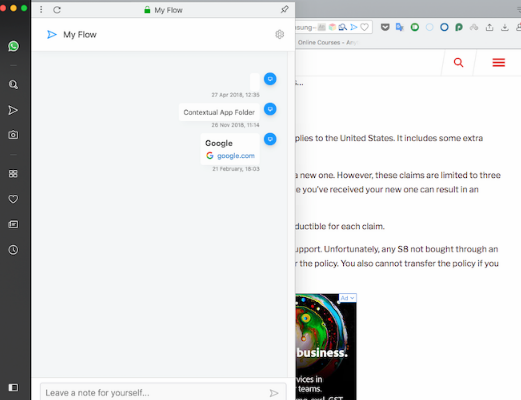Open the downloads toolbar icon
This screenshot has width=521, height=400.
(505, 27)
